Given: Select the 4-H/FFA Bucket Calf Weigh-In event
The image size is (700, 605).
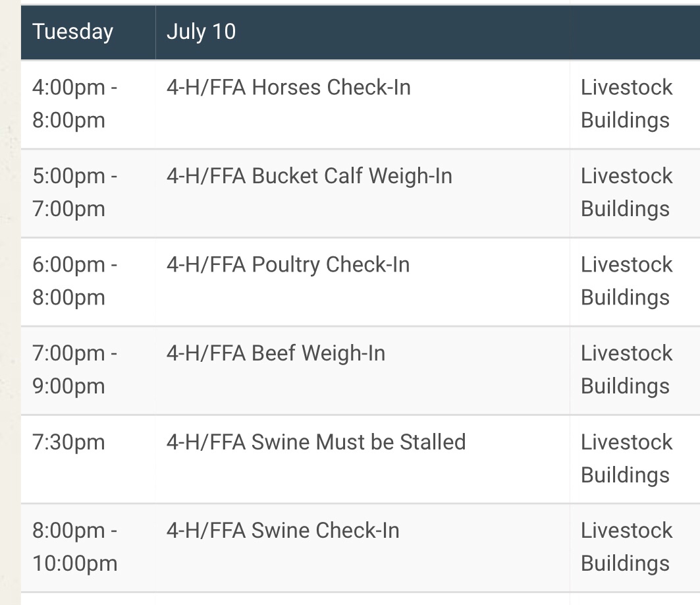Looking at the screenshot, I should (310, 175).
